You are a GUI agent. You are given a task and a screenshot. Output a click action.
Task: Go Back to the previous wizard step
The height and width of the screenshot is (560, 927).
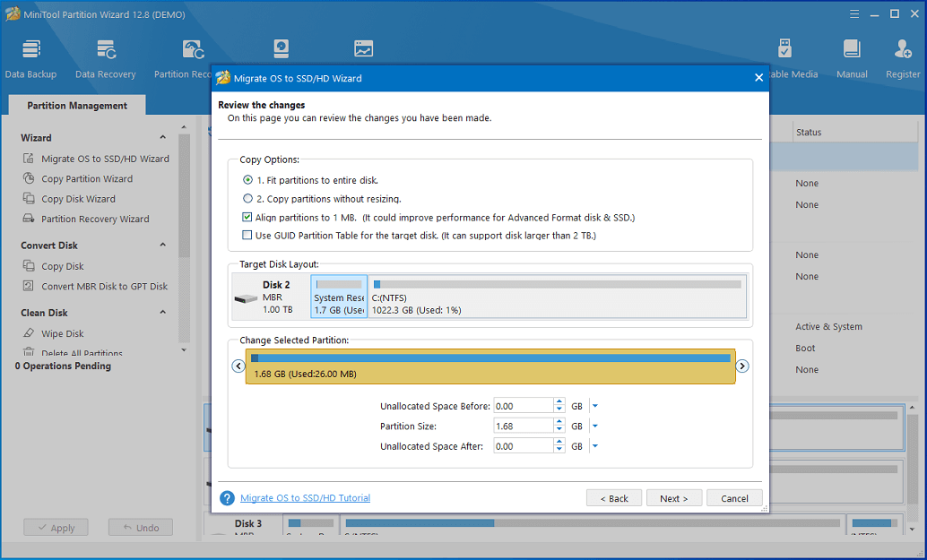tap(614, 498)
